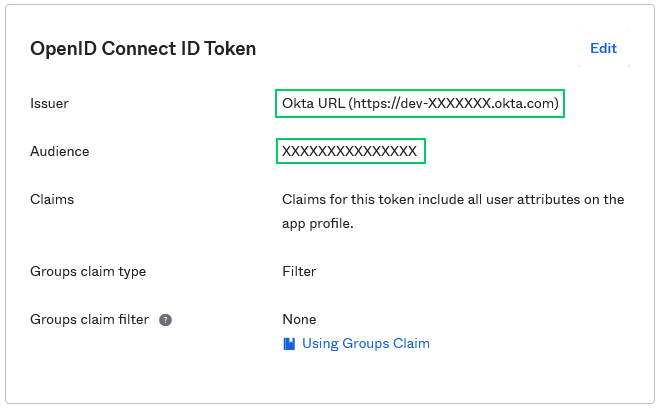This screenshot has height=411, width=664.
Task: Click the Groups claim filter label
Action: [x=89, y=320]
